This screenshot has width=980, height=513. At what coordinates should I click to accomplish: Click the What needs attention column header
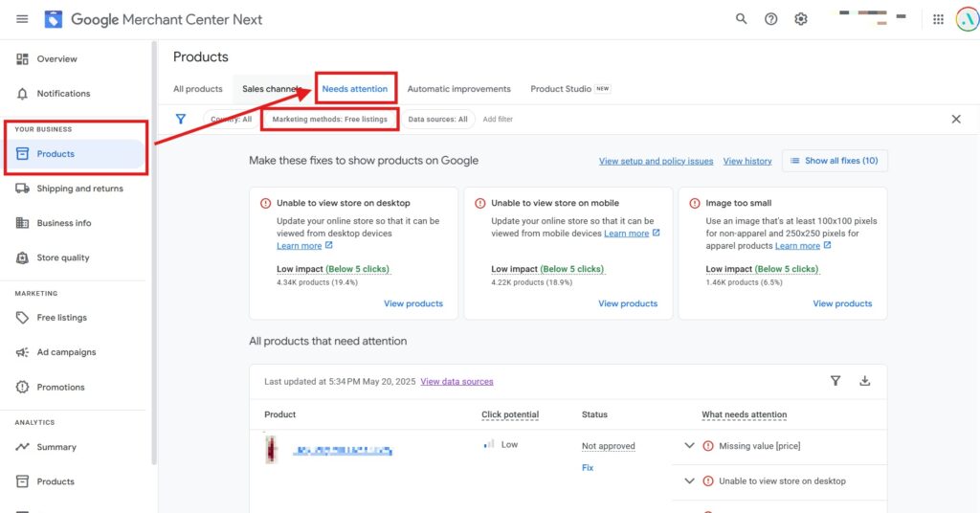click(744, 414)
